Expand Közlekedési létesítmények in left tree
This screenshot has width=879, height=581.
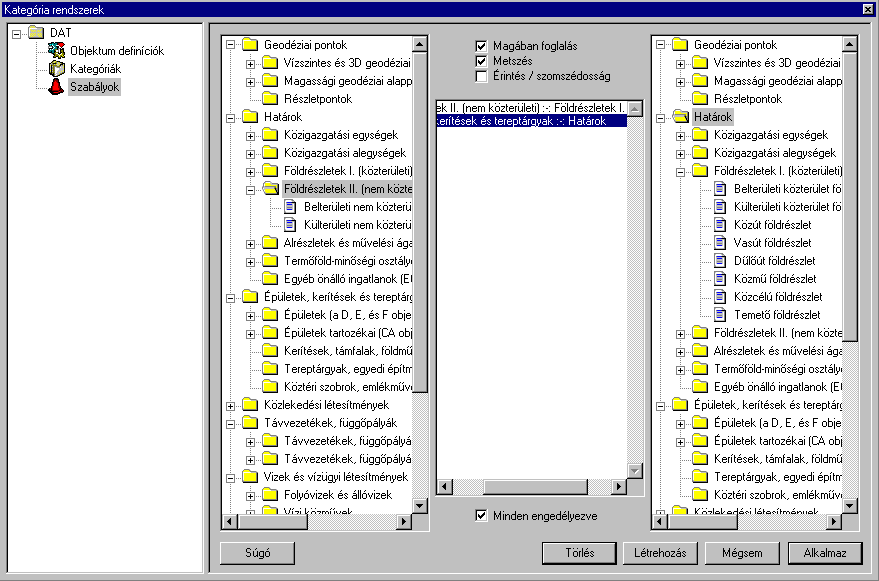[231, 405]
